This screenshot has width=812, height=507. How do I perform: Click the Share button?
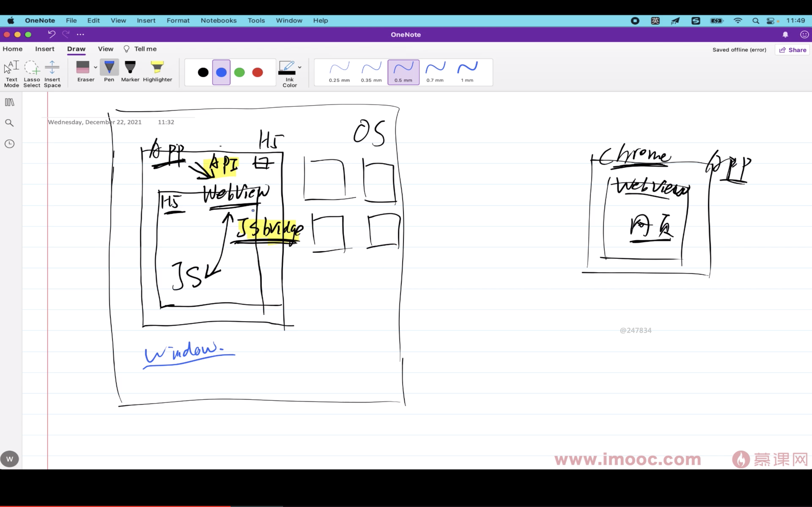(x=793, y=50)
